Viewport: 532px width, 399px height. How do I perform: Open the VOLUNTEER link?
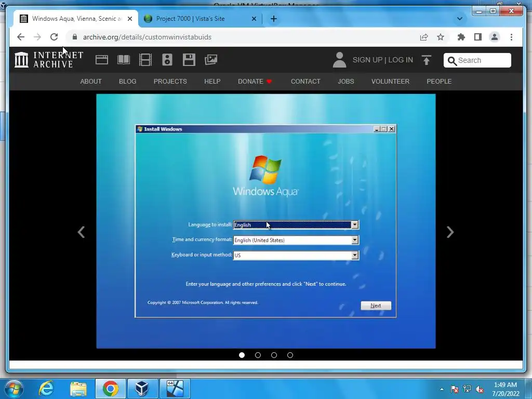point(390,82)
